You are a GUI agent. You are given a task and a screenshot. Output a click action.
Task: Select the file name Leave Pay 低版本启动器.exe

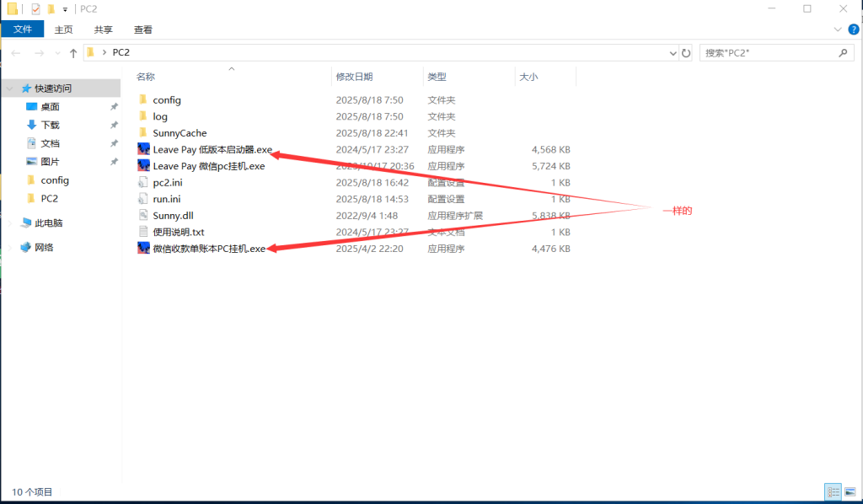click(212, 150)
